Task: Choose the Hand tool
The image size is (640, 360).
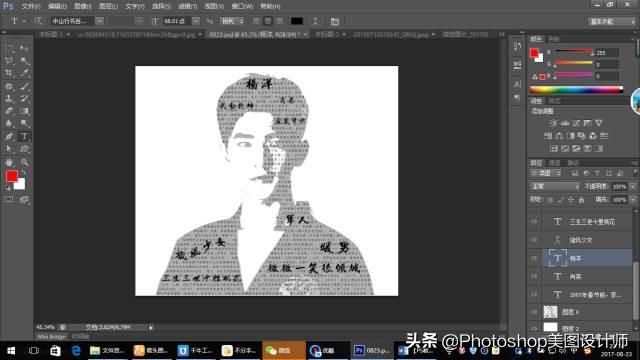Action: click(9, 162)
